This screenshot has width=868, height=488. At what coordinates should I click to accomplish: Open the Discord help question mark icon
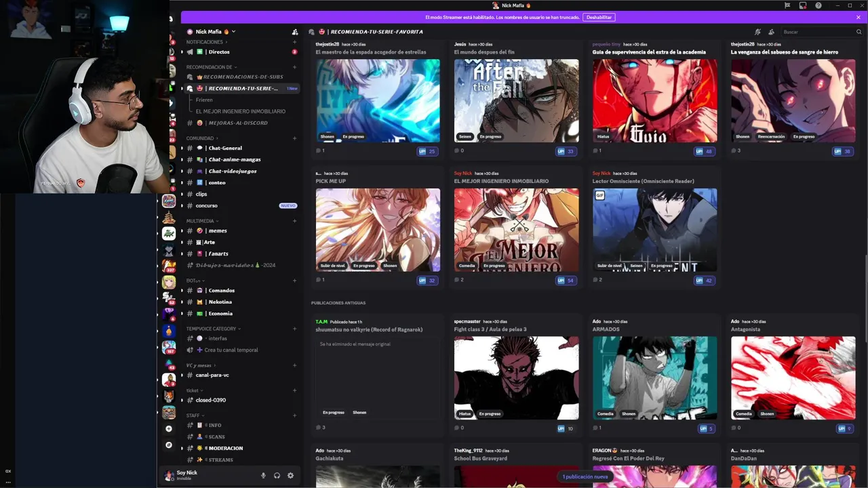818,5
